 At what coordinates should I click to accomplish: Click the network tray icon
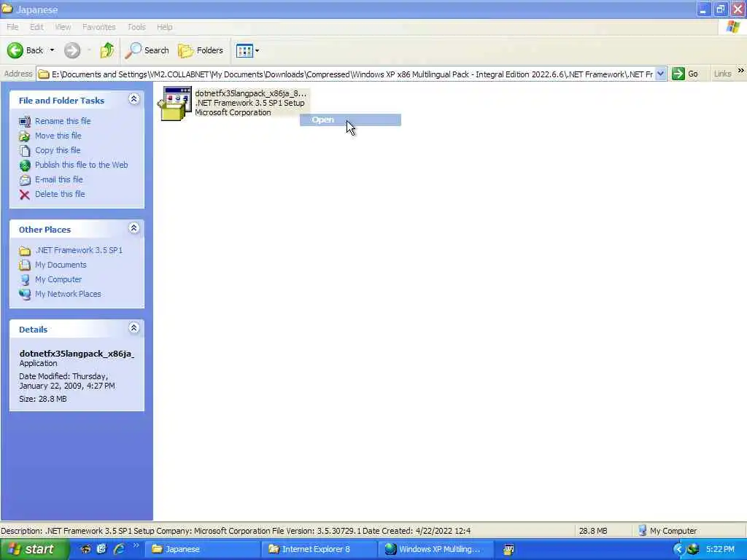(x=693, y=550)
